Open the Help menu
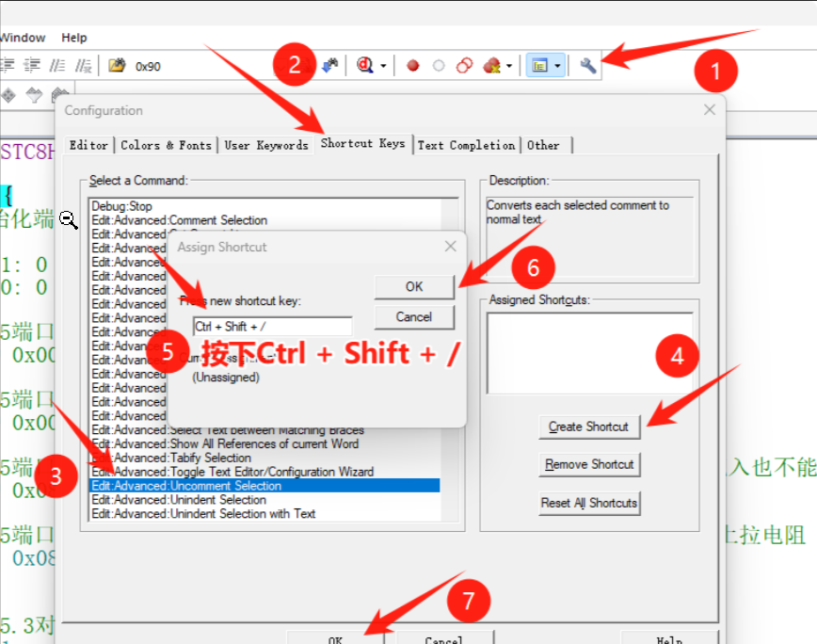The width and height of the screenshot is (817, 644). (74, 38)
